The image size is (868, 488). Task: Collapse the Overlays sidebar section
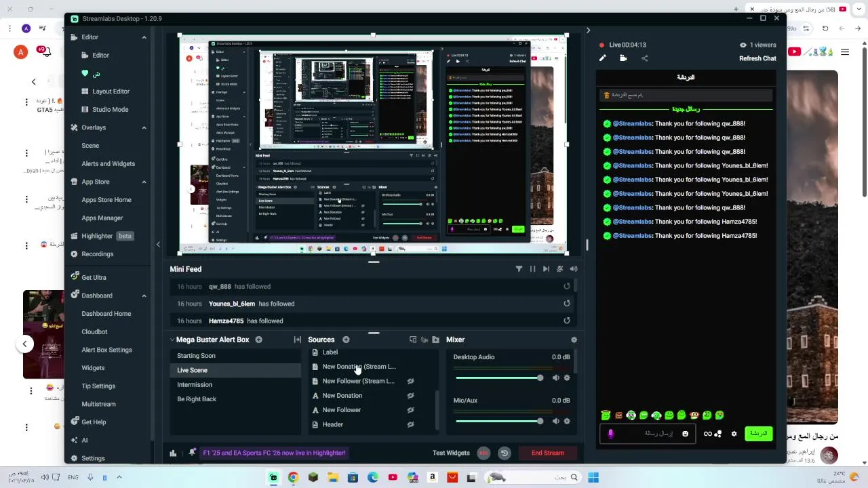click(144, 127)
